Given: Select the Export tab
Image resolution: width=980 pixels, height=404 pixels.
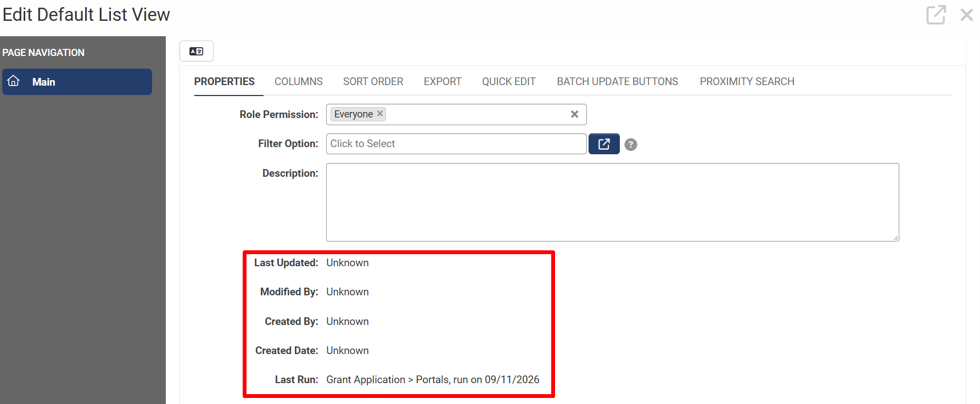Looking at the screenshot, I should pyautogui.click(x=443, y=81).
